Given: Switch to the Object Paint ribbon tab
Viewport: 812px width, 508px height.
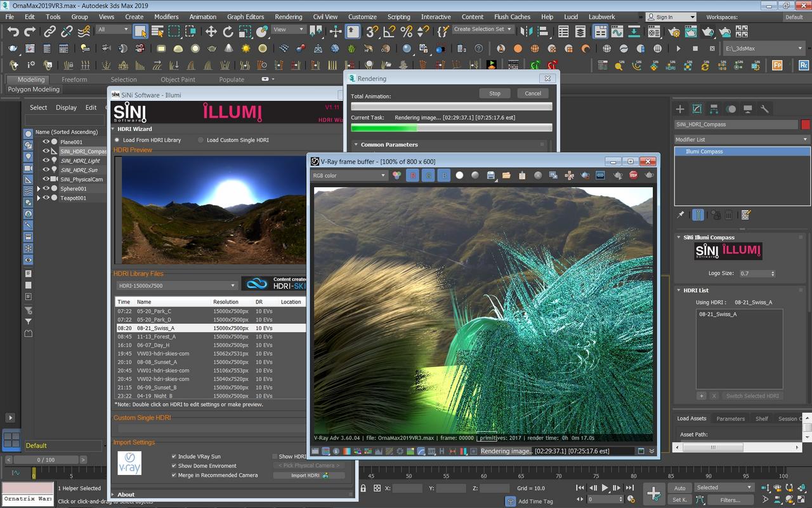Looking at the screenshot, I should tap(178, 79).
